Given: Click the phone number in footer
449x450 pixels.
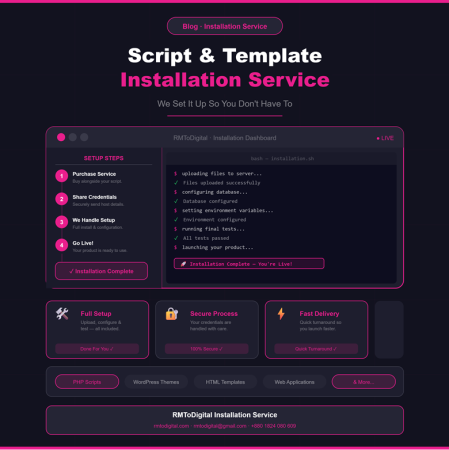Looking at the screenshot, I should click(274, 426).
